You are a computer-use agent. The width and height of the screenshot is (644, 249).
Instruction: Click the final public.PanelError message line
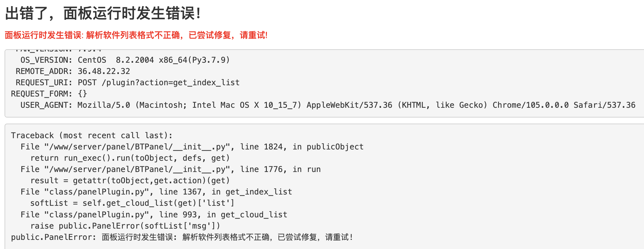click(182, 237)
